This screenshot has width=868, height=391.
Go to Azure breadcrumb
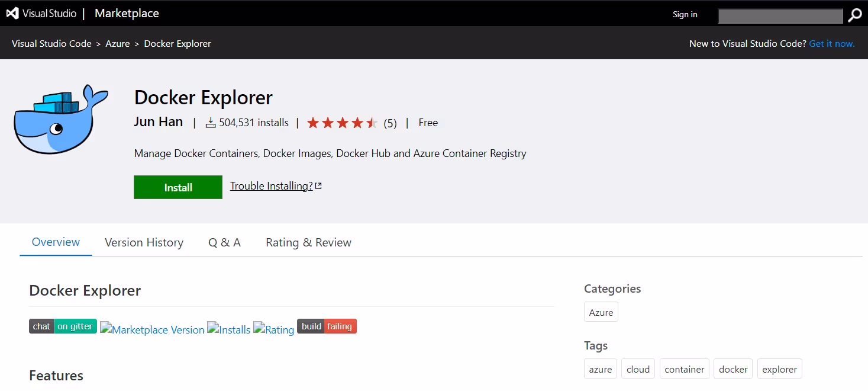pyautogui.click(x=117, y=43)
